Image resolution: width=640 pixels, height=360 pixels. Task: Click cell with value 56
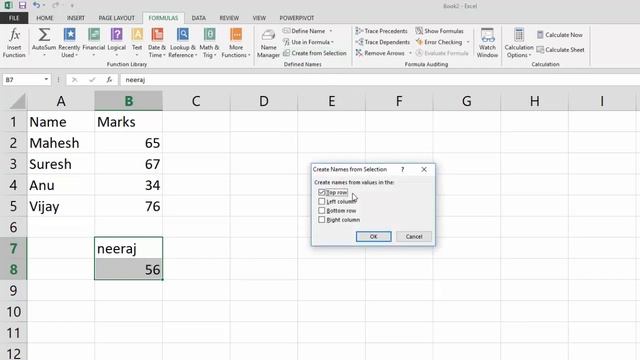(x=129, y=269)
